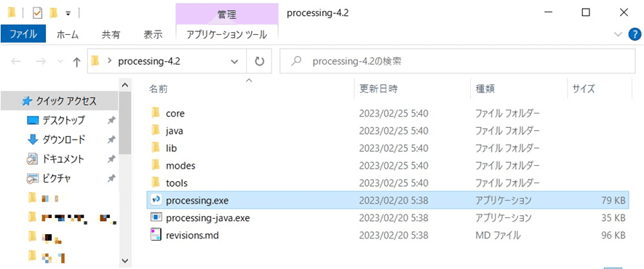Open recent locations dropdown arrow

click(x=60, y=62)
